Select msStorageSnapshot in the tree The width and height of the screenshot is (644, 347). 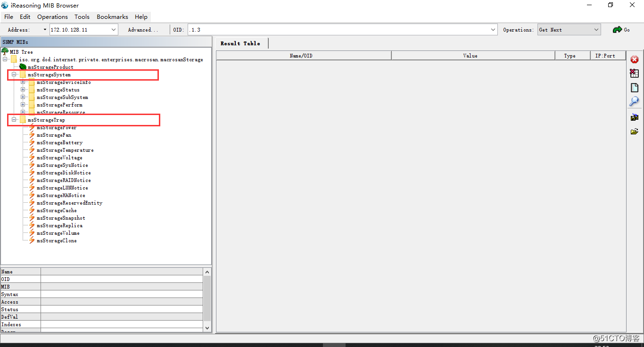tap(61, 218)
